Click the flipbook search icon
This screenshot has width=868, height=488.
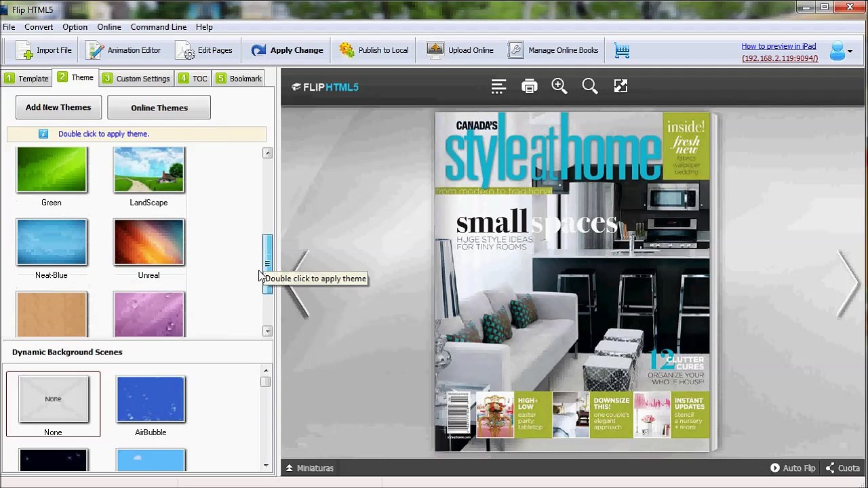590,86
